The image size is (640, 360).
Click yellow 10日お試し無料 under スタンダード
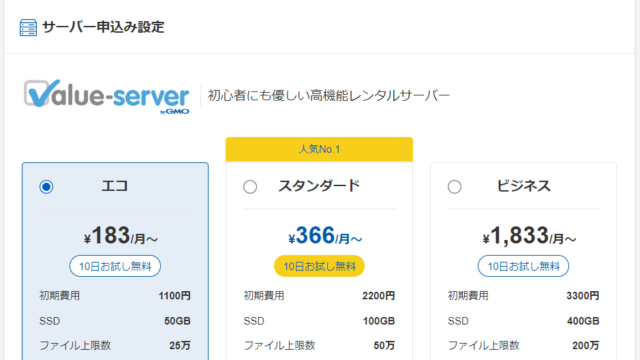[x=319, y=266]
